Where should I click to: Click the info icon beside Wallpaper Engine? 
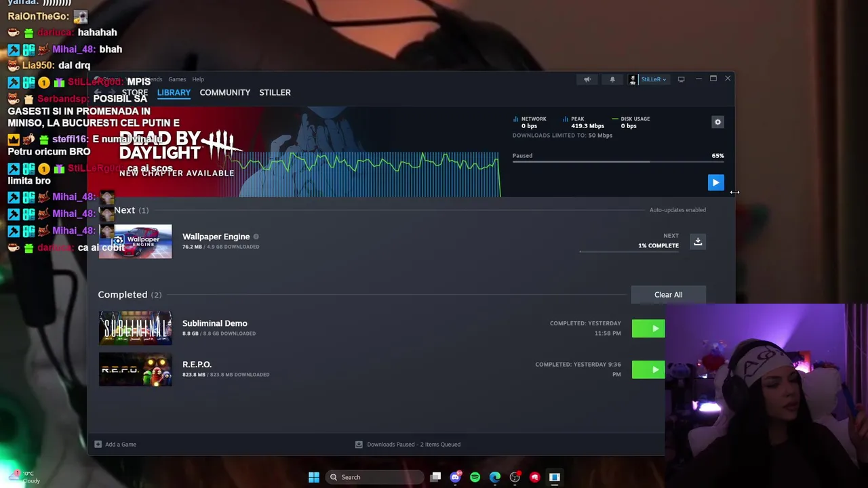256,237
